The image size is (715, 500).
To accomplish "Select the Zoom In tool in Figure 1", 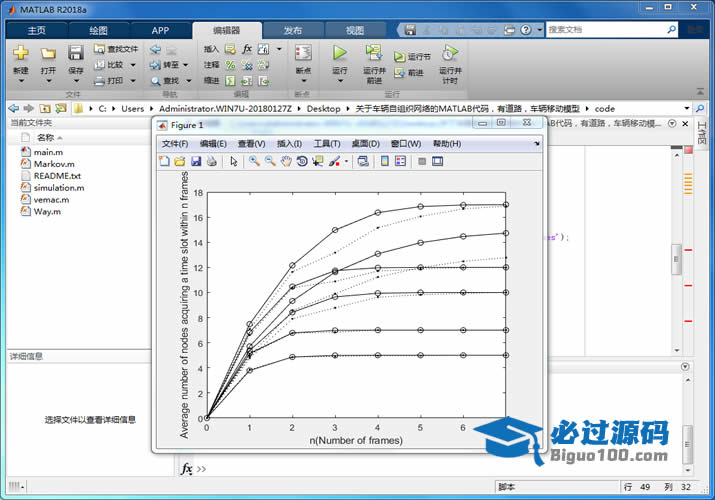I will point(254,161).
